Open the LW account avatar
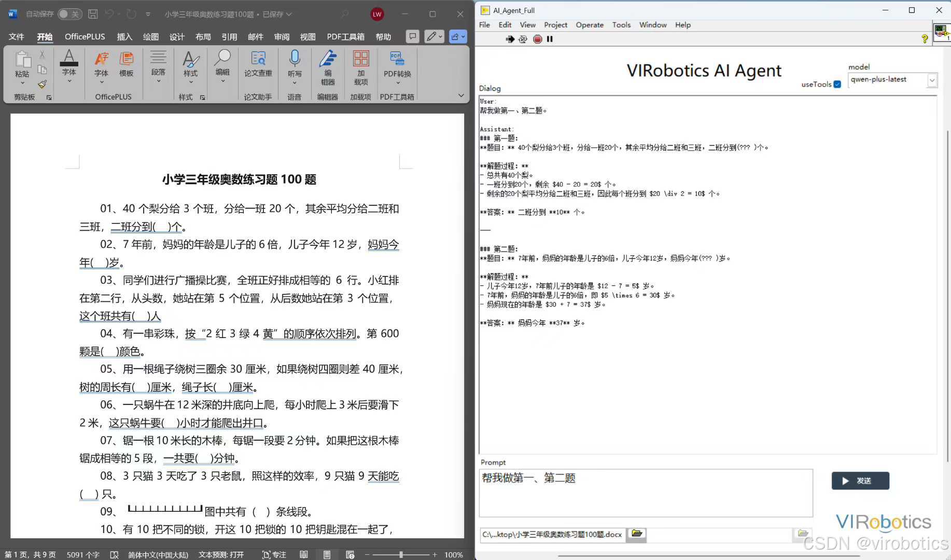 (377, 14)
